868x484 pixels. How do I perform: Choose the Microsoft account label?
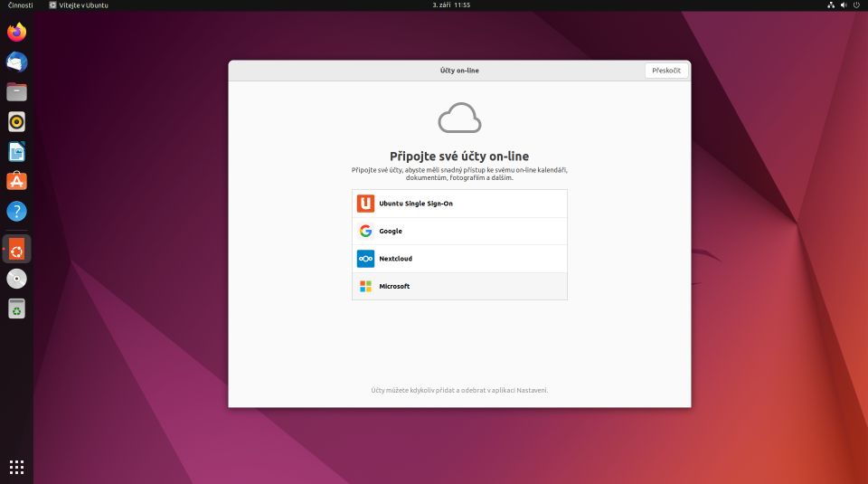pyautogui.click(x=394, y=286)
